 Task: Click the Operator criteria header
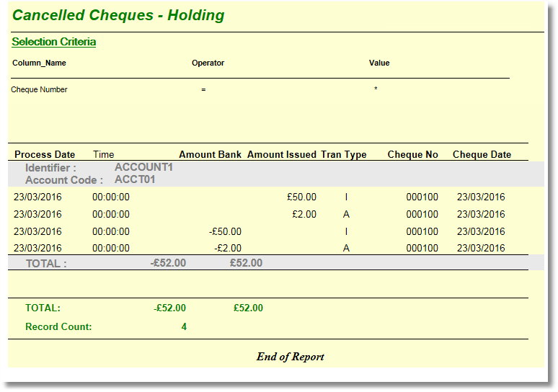(x=208, y=63)
